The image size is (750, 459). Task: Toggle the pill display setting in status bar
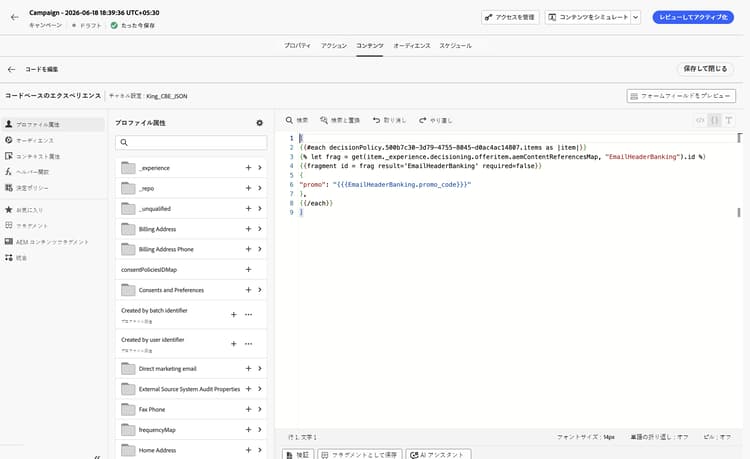pyautogui.click(x=717, y=437)
